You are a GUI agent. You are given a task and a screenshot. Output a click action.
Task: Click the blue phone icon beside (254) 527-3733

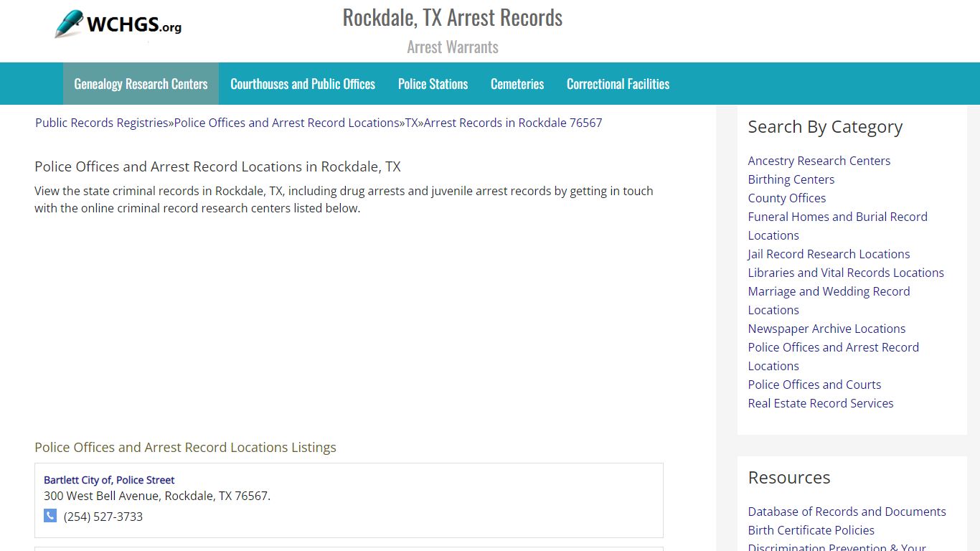click(50, 515)
